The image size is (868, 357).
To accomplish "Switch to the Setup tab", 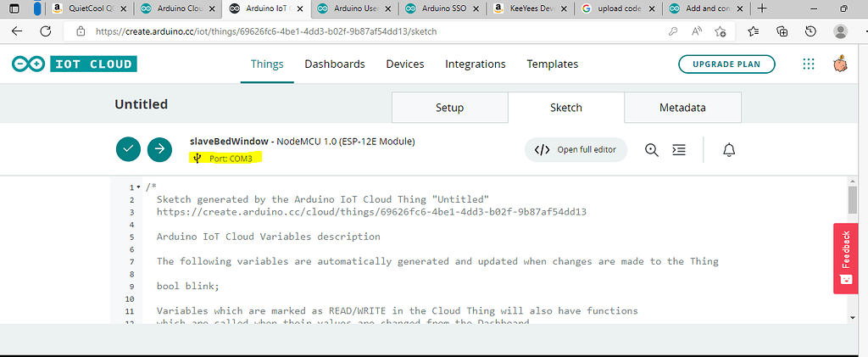I will pyautogui.click(x=449, y=108).
